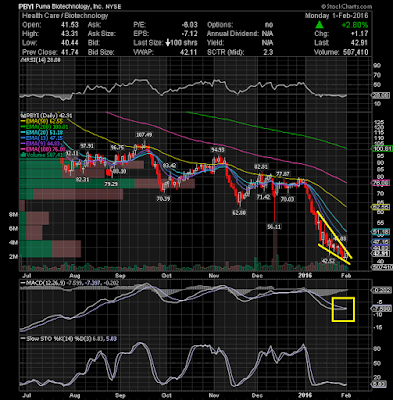Click the VWAP value 42.11

189,52
